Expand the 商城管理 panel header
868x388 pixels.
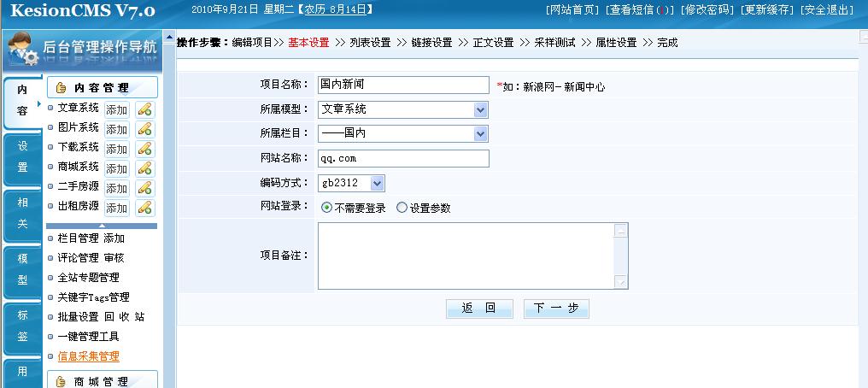[103, 381]
